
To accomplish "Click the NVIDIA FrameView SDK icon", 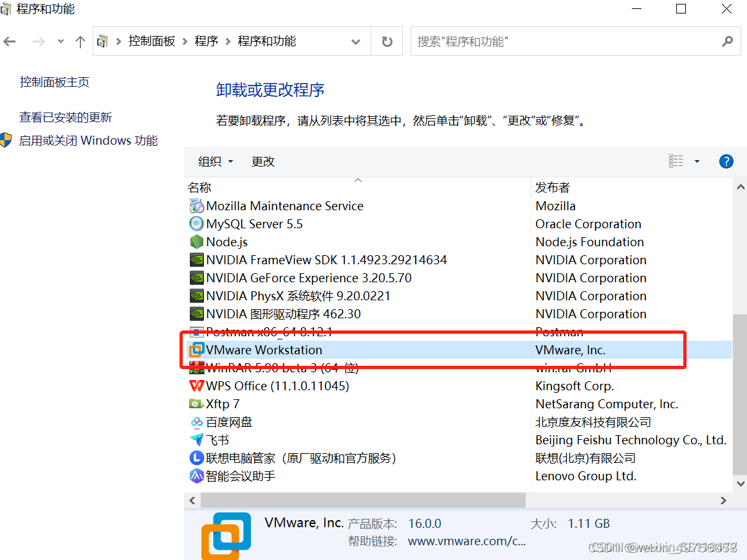I will click(x=196, y=260).
